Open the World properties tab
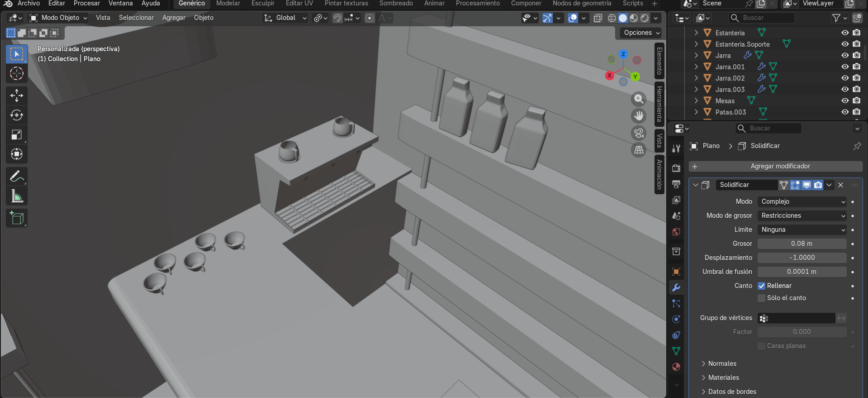868x398 pixels. coord(676,232)
